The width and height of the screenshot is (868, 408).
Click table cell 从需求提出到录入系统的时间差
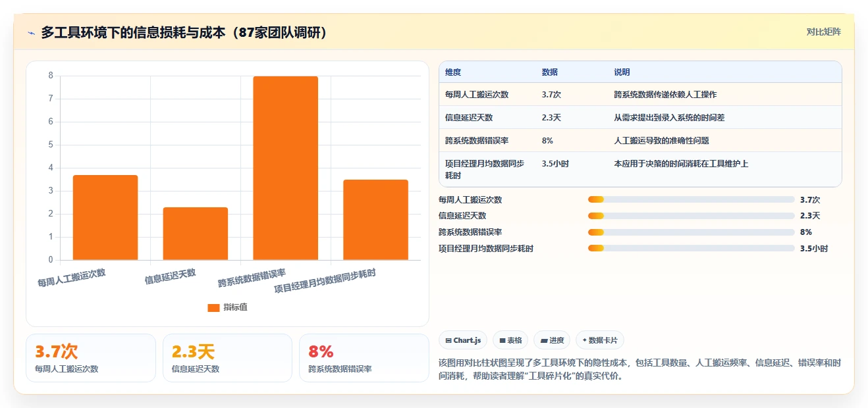click(669, 118)
